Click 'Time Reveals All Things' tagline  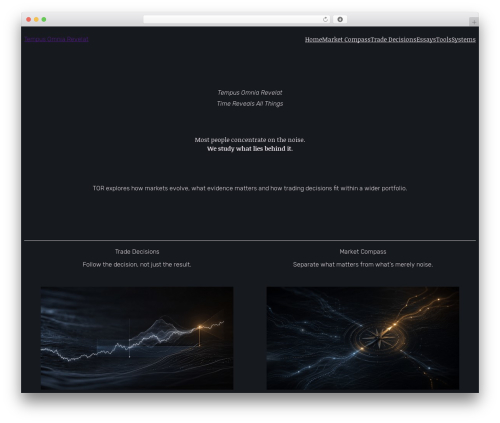pos(250,104)
